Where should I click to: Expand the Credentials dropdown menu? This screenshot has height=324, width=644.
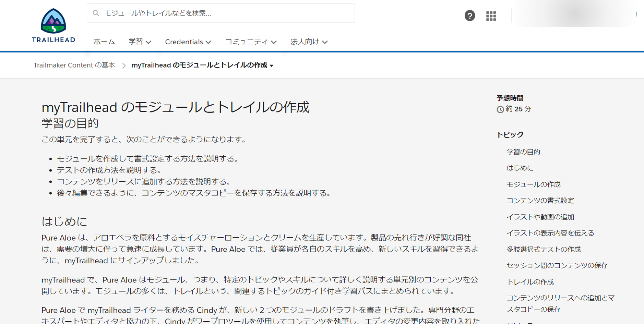point(188,42)
